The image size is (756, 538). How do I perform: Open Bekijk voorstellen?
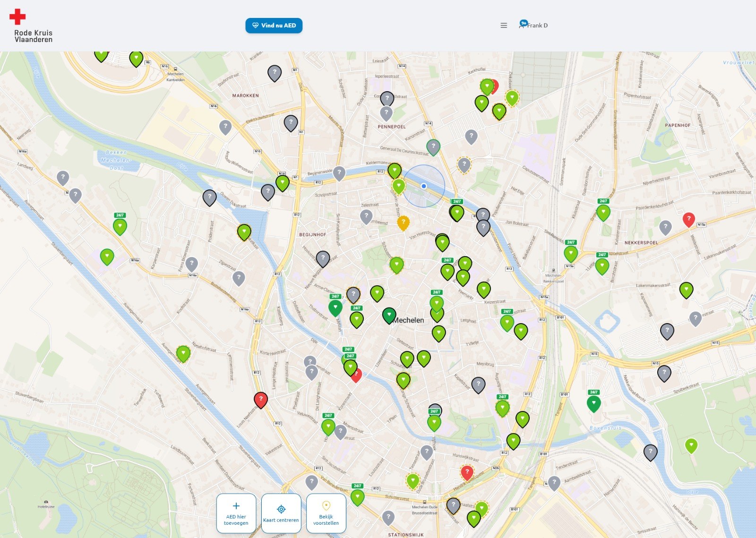(326, 513)
